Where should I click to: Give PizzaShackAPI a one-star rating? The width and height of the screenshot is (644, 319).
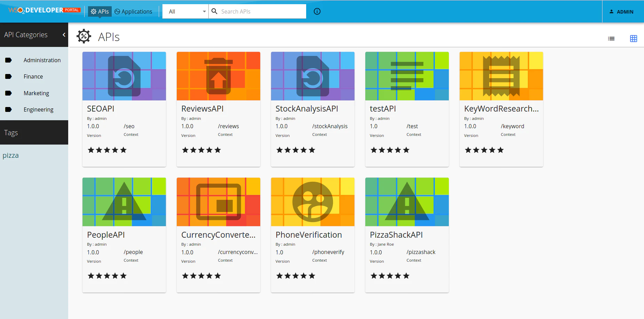point(374,276)
